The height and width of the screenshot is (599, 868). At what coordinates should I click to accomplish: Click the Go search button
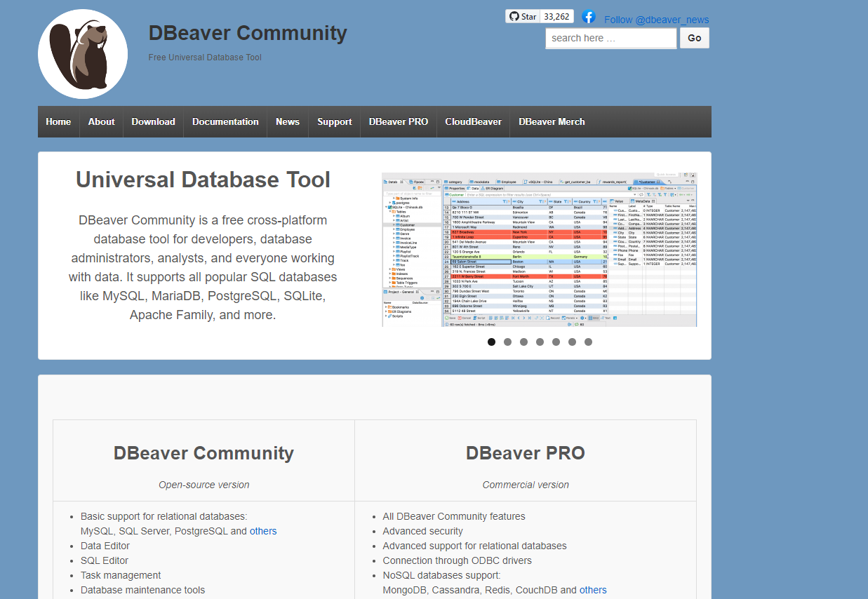(695, 38)
